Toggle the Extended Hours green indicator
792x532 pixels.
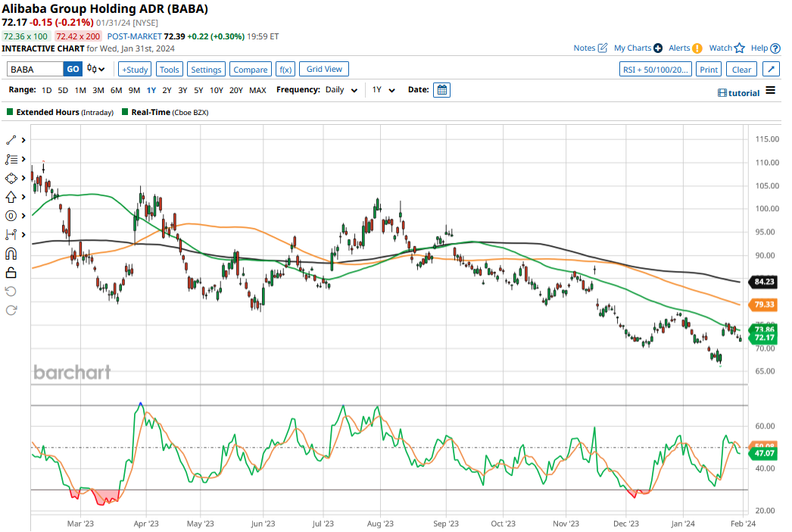10,112
